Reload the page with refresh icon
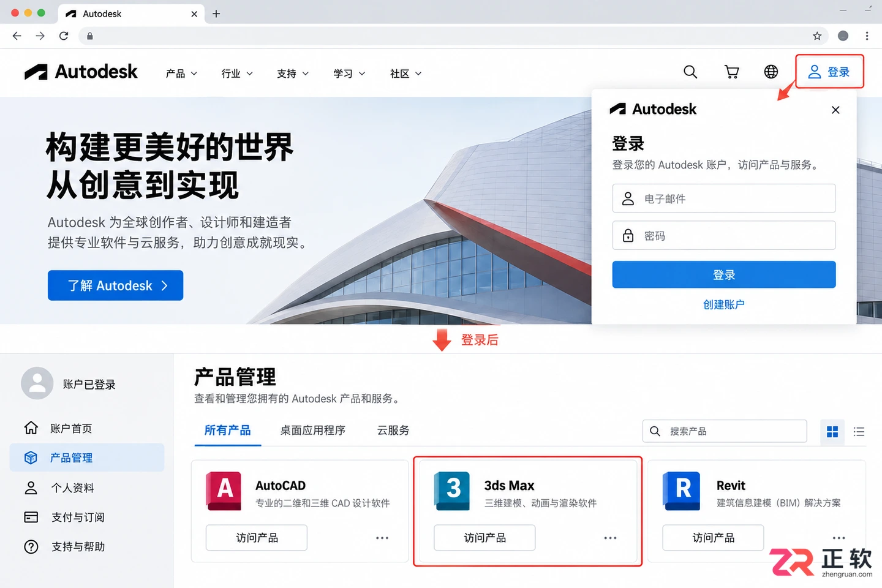Viewport: 882px width, 588px height. pos(64,36)
